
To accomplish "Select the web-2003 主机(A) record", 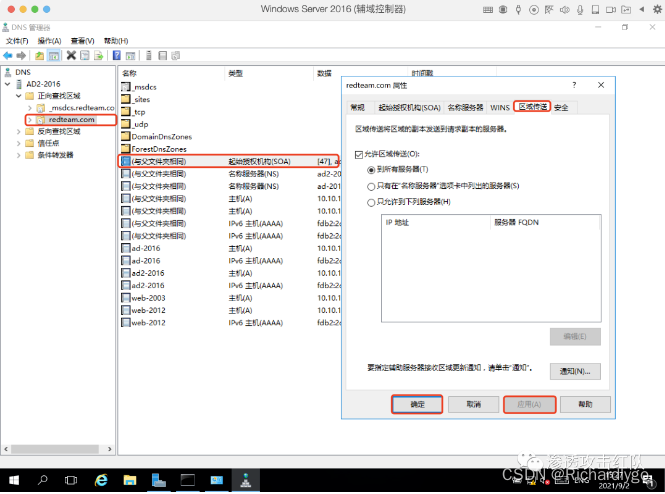I will [230, 298].
